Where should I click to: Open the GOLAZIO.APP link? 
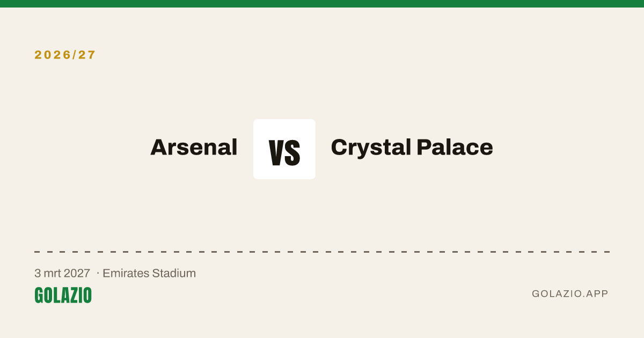570,293
